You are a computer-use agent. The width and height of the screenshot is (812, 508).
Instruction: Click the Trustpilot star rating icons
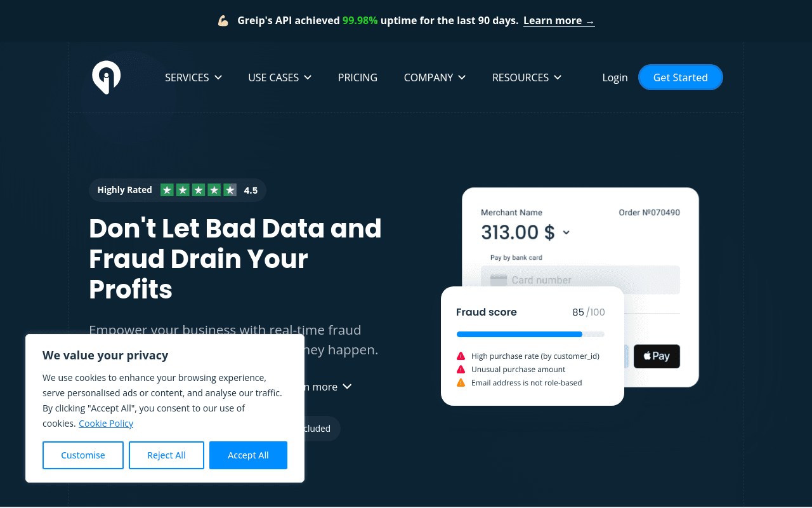coord(199,190)
